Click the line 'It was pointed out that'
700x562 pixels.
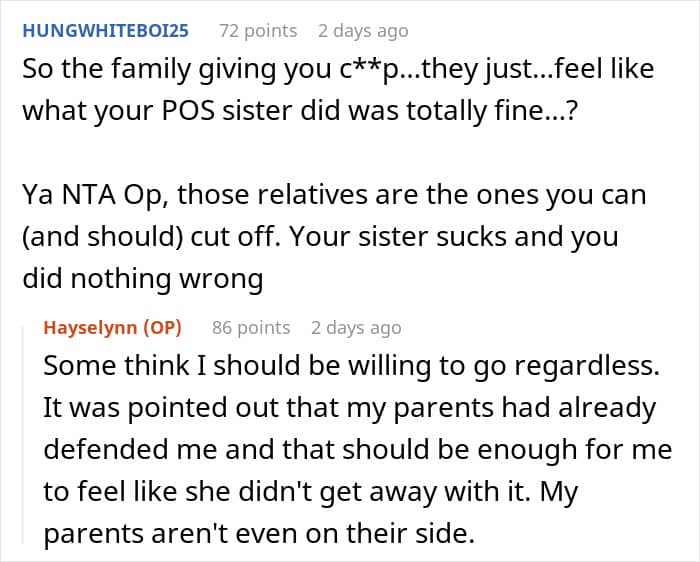[x=350, y=407]
